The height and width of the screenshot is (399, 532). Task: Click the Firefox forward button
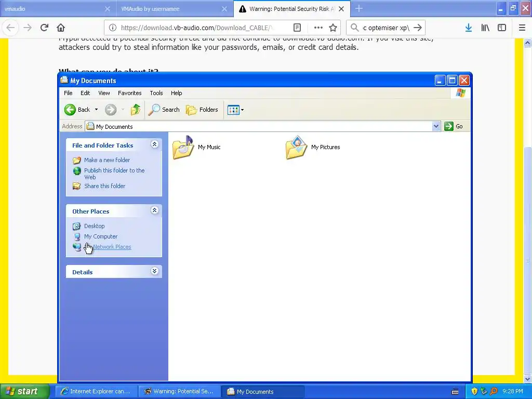click(x=28, y=28)
